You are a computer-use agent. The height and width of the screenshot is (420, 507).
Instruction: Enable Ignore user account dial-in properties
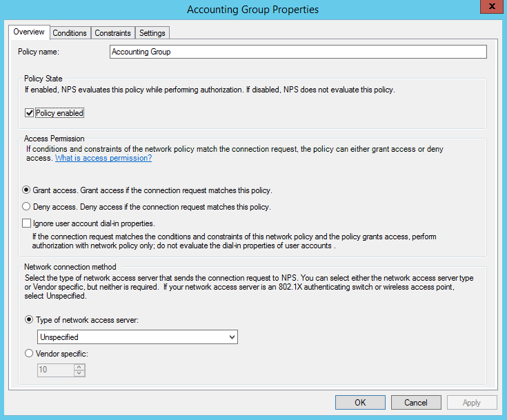point(26,223)
